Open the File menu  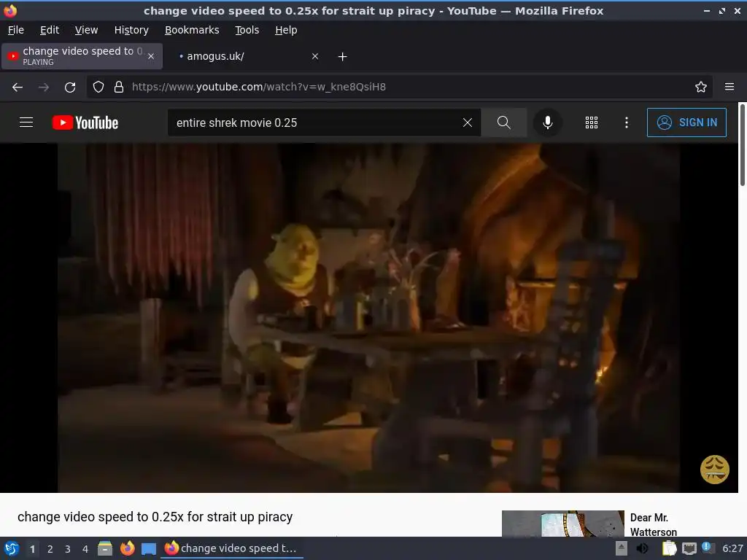click(16, 30)
